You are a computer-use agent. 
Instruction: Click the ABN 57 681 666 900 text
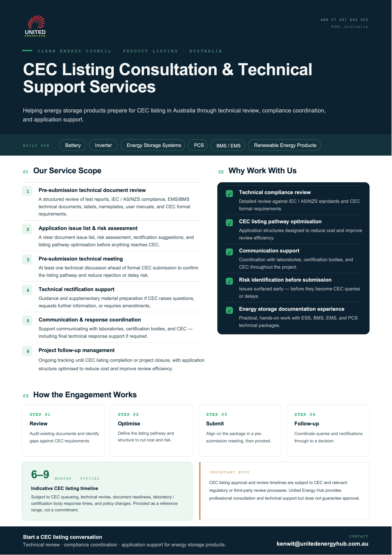point(344,20)
